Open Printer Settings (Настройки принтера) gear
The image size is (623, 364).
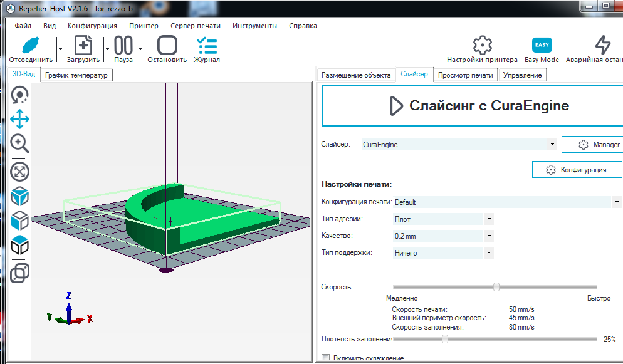pyautogui.click(x=483, y=45)
